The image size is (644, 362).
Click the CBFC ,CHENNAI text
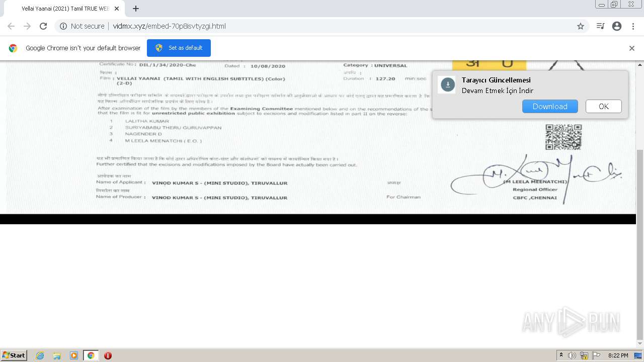tap(535, 198)
